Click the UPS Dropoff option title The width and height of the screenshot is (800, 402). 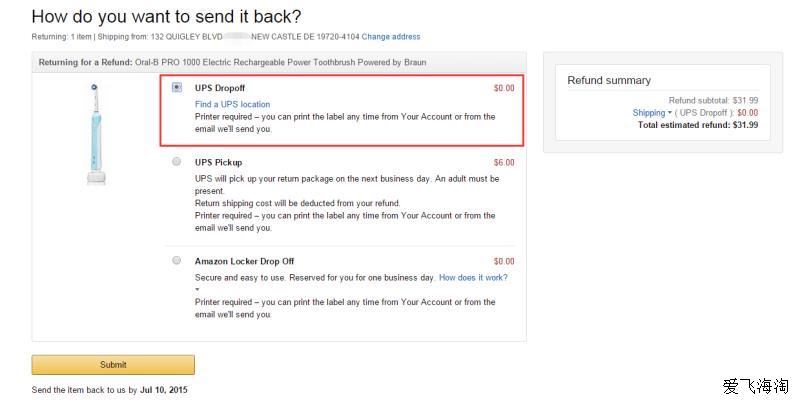coord(220,88)
